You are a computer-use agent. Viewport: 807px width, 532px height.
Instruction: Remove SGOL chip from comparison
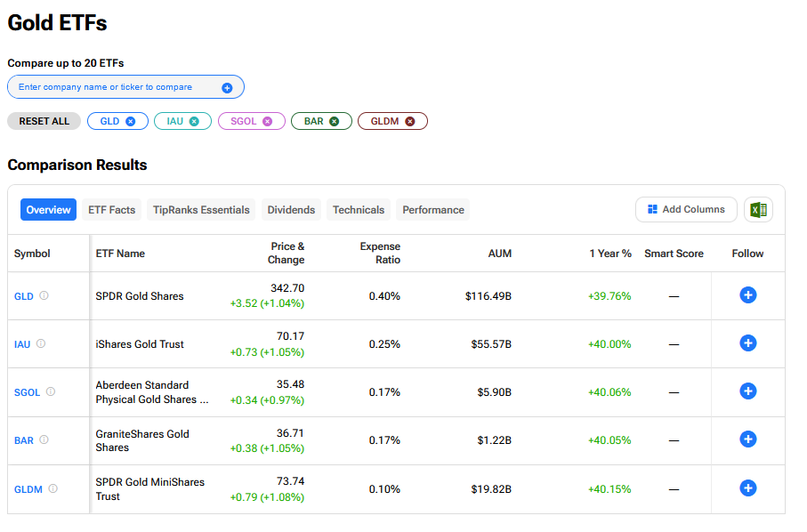tap(267, 121)
